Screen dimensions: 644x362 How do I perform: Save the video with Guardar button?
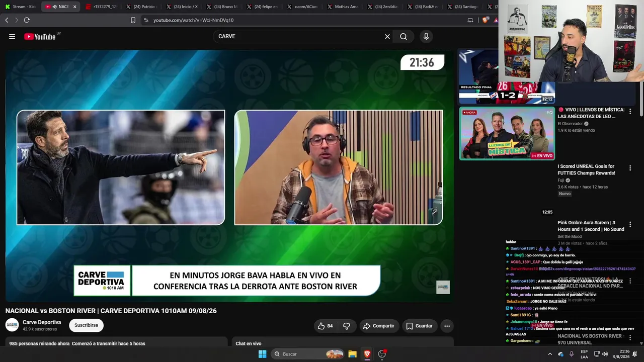[419, 326]
